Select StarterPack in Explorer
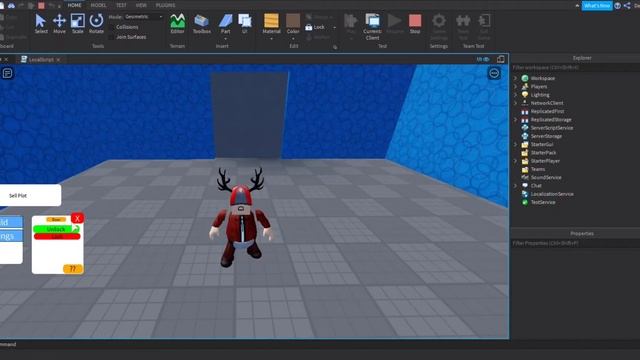Image resolution: width=640 pixels, height=360 pixels. click(x=543, y=153)
